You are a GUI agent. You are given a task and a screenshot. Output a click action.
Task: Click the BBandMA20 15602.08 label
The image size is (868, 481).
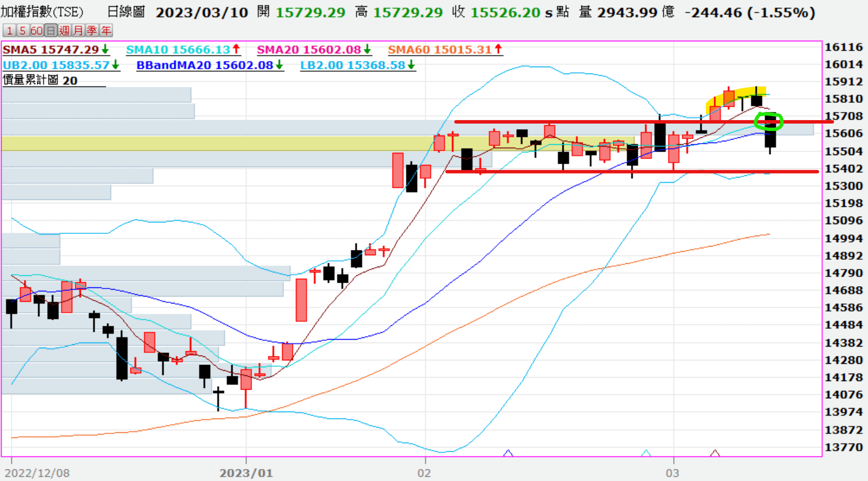tap(205, 65)
